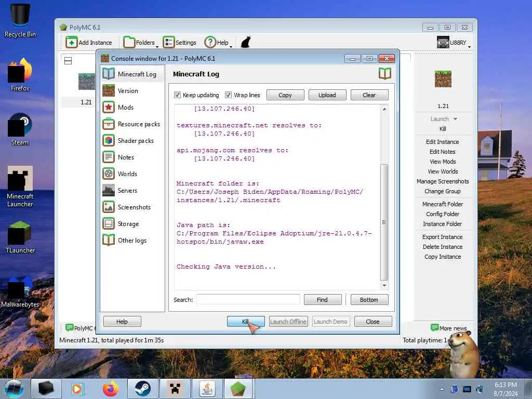This screenshot has height=399, width=532.
Task: Jump to log Bottom button
Action: tap(369, 300)
